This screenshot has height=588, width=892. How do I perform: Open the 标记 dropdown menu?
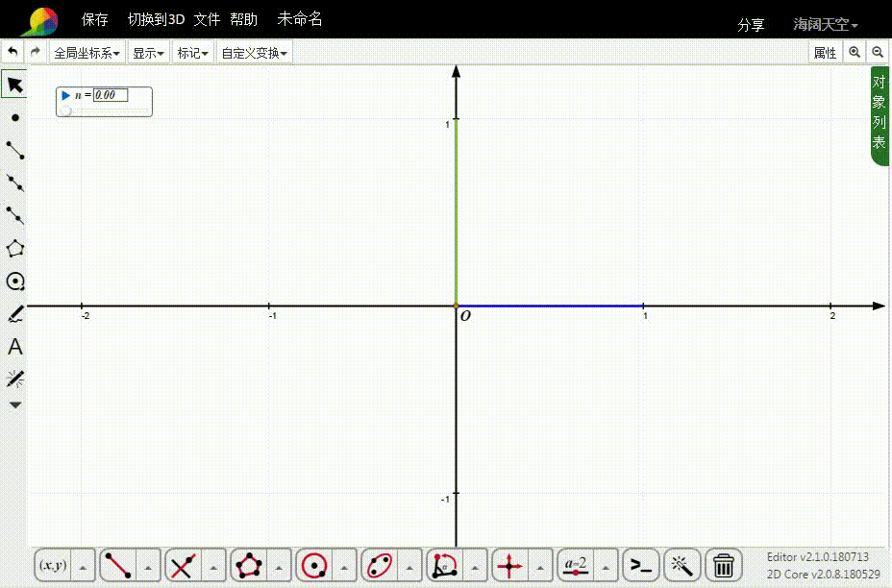coord(193,53)
